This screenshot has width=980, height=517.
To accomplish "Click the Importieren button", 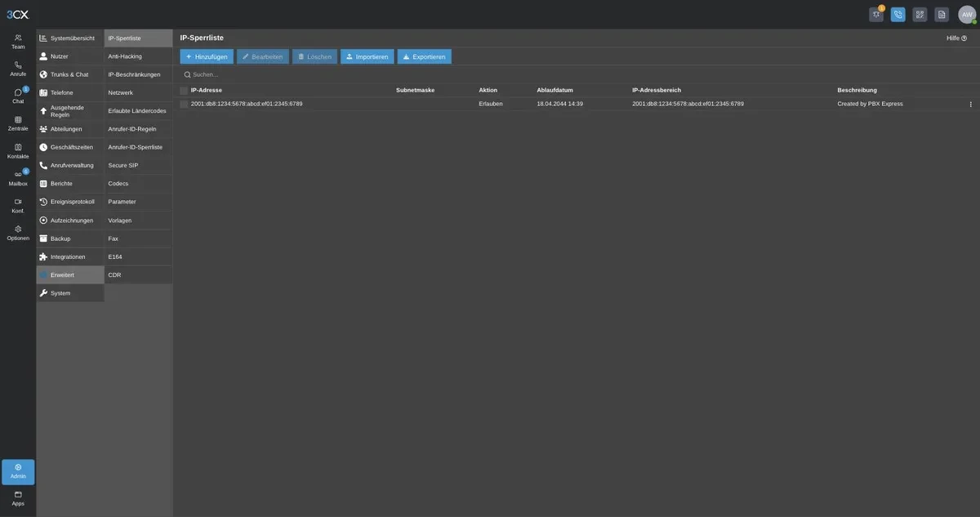I will coord(367,56).
